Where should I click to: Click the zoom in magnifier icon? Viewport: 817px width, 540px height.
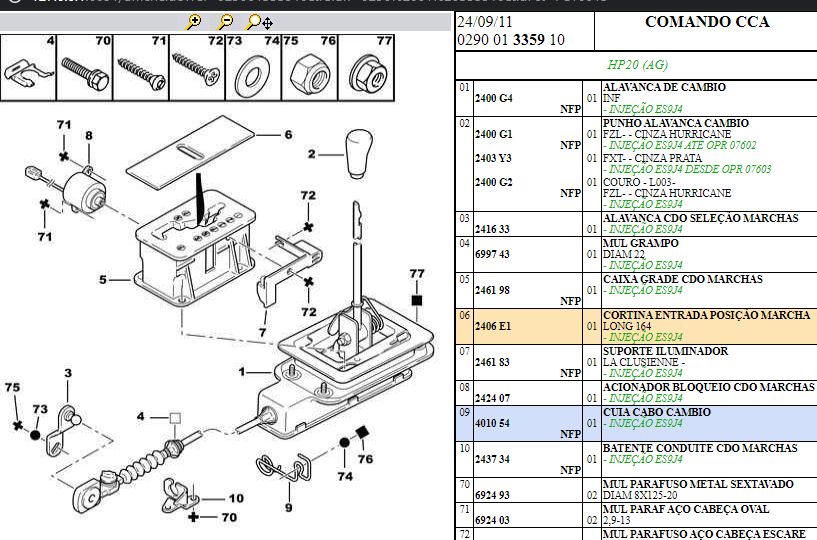pyautogui.click(x=194, y=21)
